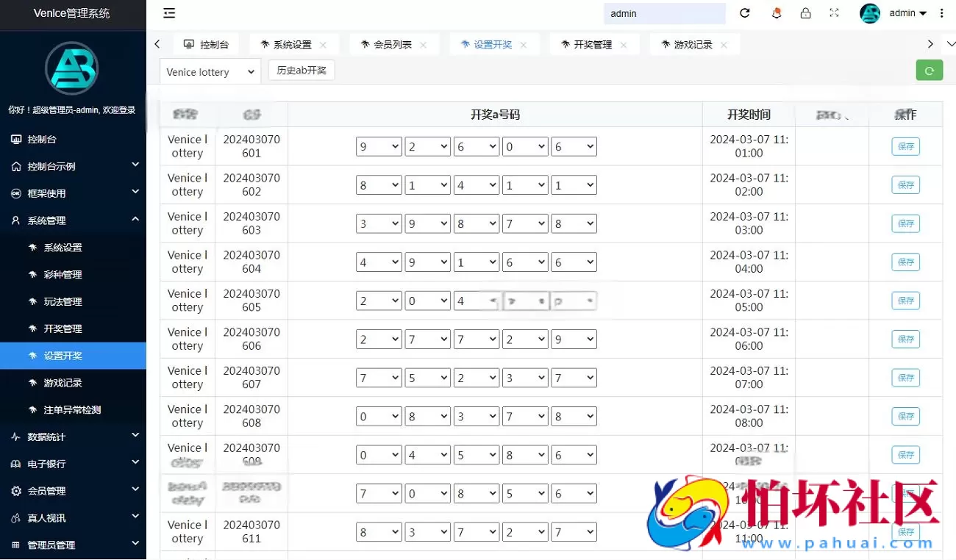956x560 pixels.
Task: Click the hamburger menu icon to collapse sidebar
Action: (168, 12)
